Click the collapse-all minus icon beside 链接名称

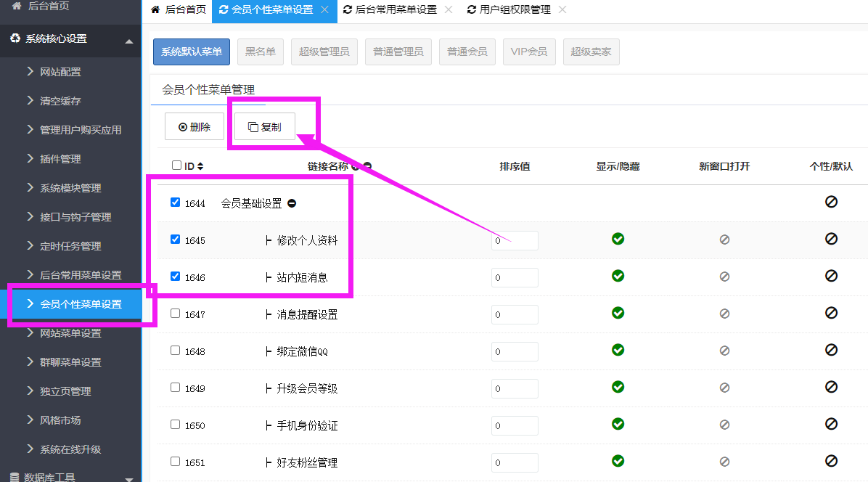coord(367,166)
